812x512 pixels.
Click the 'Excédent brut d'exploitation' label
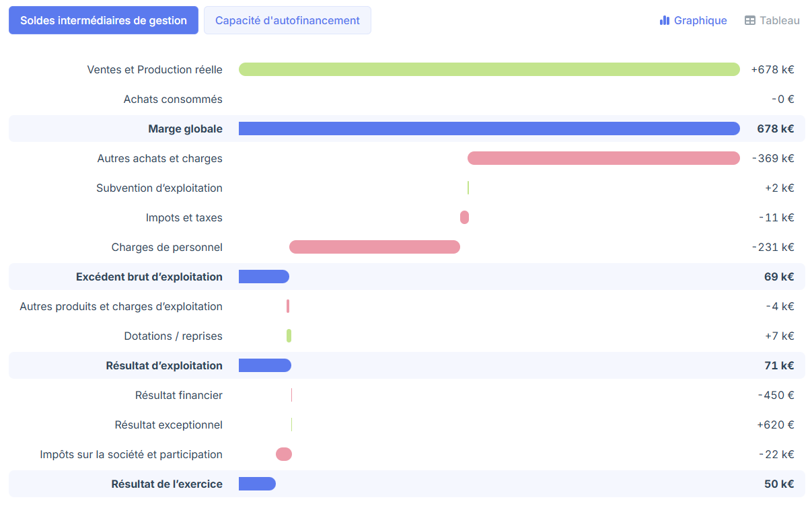[149, 277]
